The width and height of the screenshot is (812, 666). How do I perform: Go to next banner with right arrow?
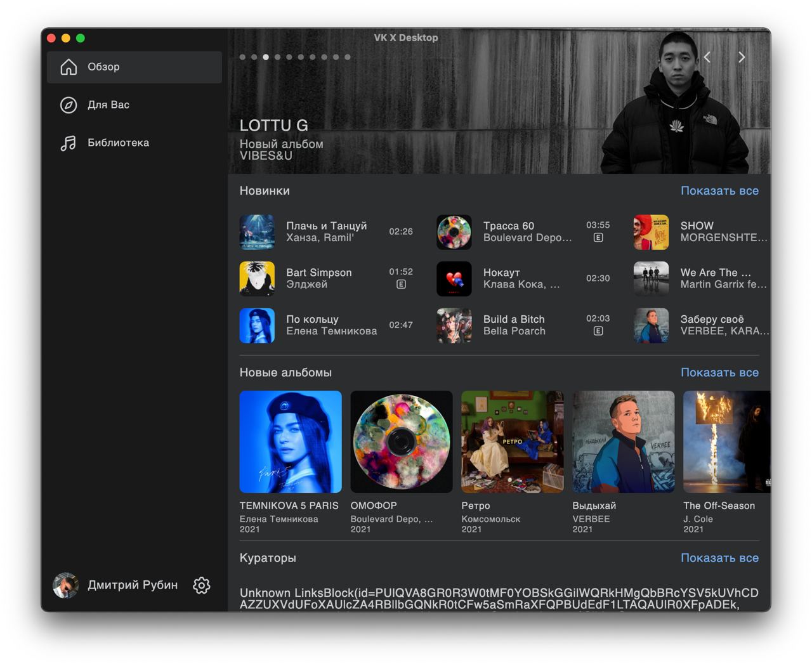pyautogui.click(x=742, y=57)
